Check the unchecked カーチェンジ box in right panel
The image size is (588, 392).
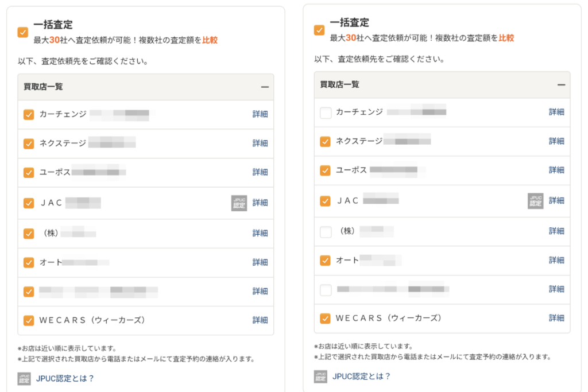tap(326, 112)
